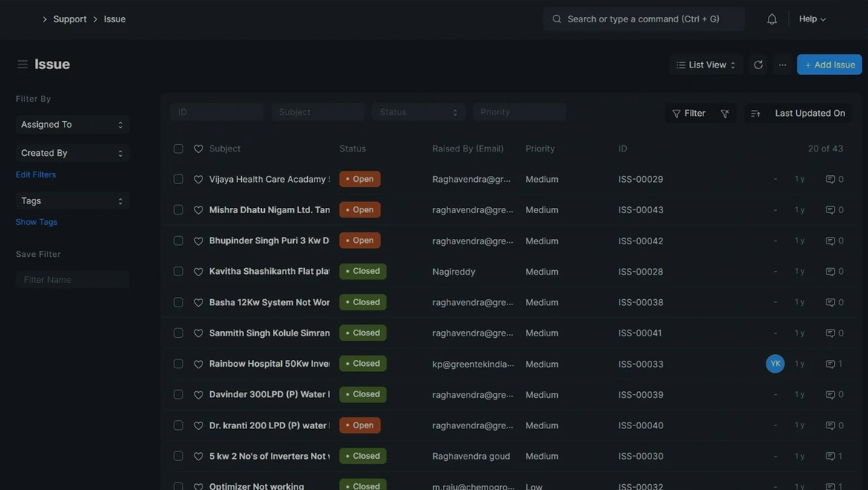Toggle the sidebar hamburger icon
868x490 pixels.
(x=22, y=65)
